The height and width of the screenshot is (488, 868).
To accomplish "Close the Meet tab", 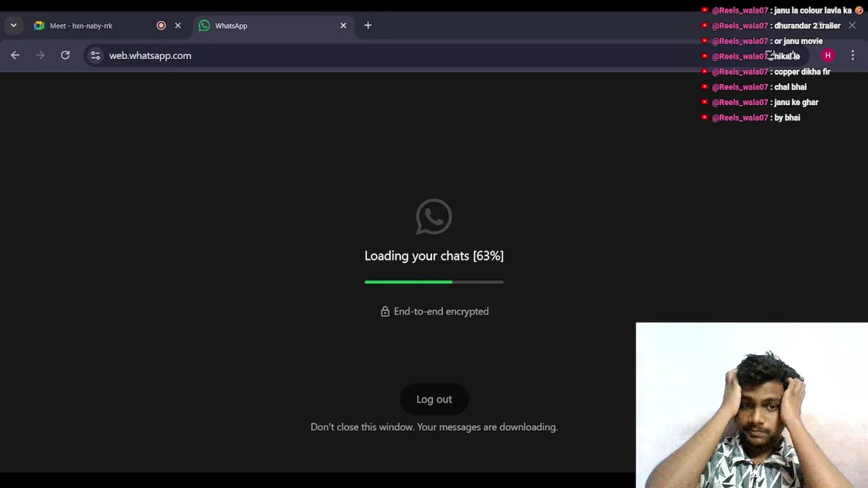I will click(178, 26).
